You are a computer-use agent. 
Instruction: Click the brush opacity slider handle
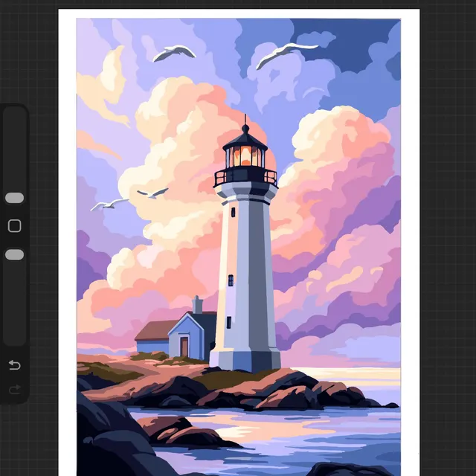14,255
